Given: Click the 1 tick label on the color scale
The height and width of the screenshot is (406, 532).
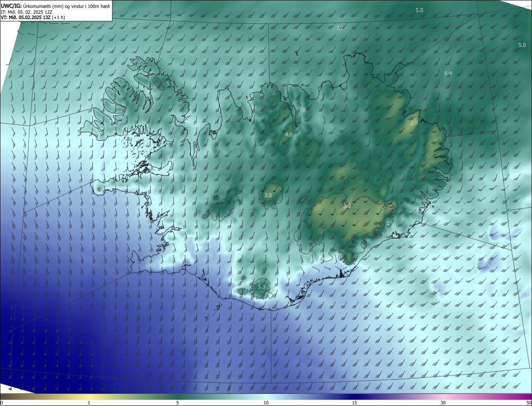Looking at the screenshot, I should [89, 403].
